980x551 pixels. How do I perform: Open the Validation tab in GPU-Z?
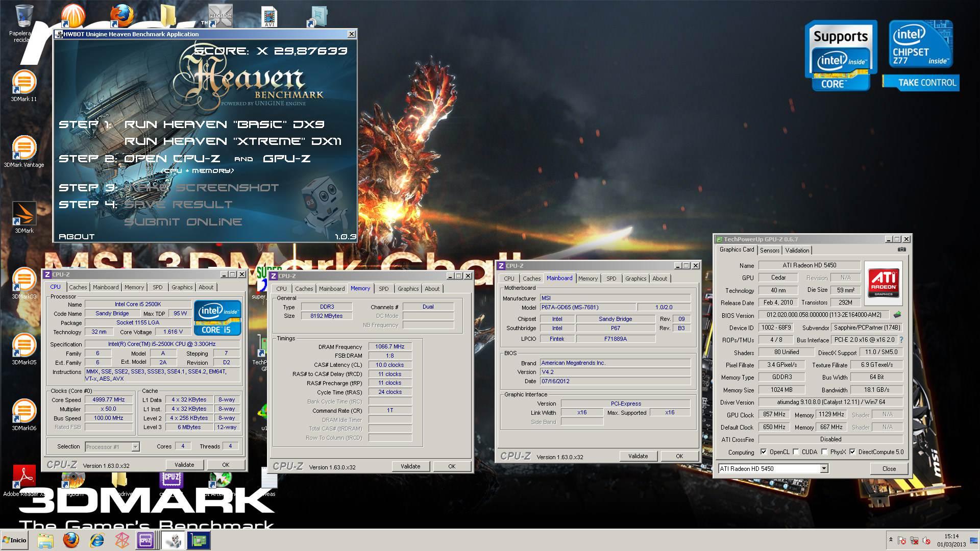point(797,251)
